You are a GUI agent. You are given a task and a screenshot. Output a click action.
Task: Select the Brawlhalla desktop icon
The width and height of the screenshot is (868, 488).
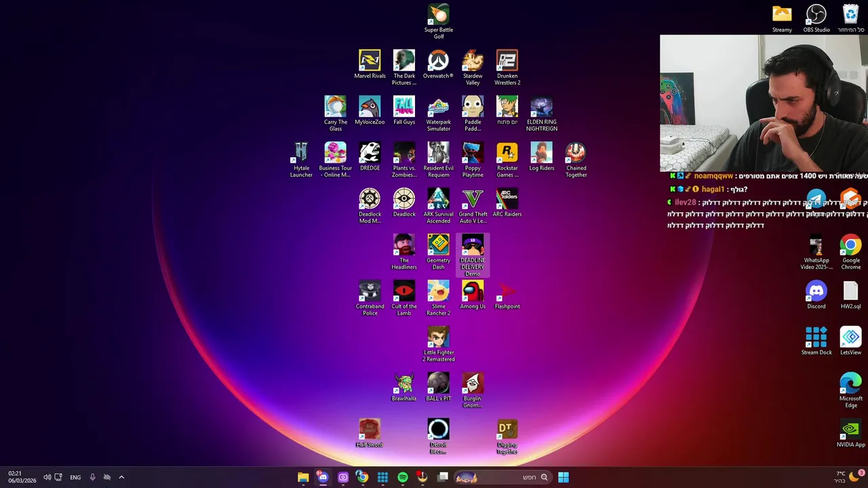(x=404, y=387)
